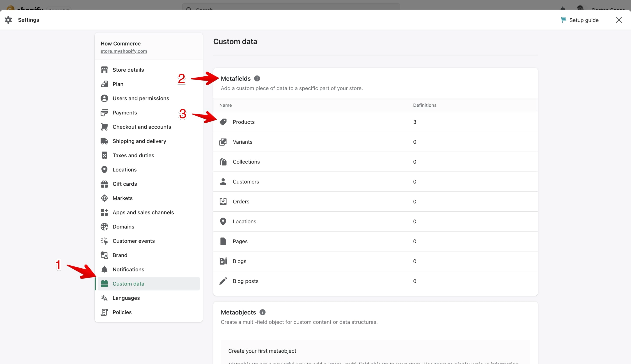Open Products metafield definitions
The height and width of the screenshot is (364, 631).
pyautogui.click(x=375, y=122)
